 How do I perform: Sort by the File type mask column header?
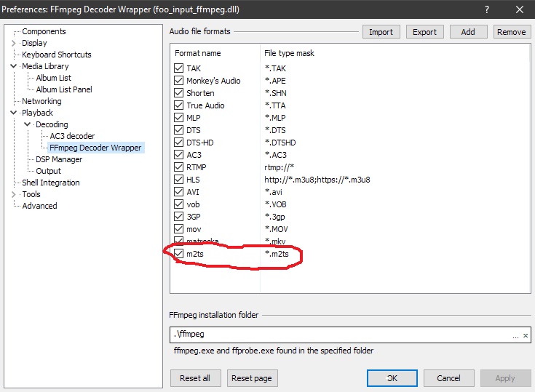(288, 54)
